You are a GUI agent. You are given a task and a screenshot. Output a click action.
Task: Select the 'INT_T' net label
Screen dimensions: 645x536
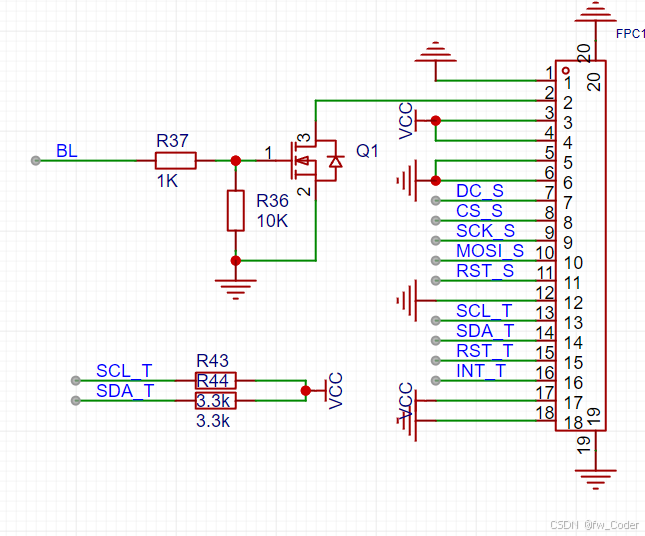(x=481, y=371)
